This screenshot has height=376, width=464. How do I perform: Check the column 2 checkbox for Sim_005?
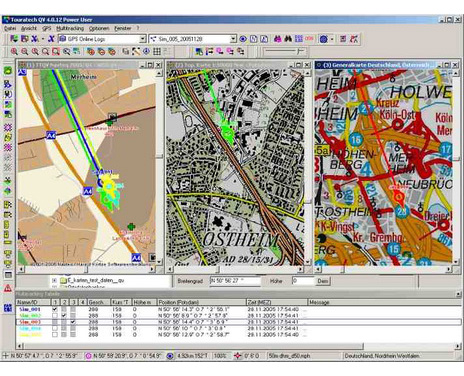64,334
